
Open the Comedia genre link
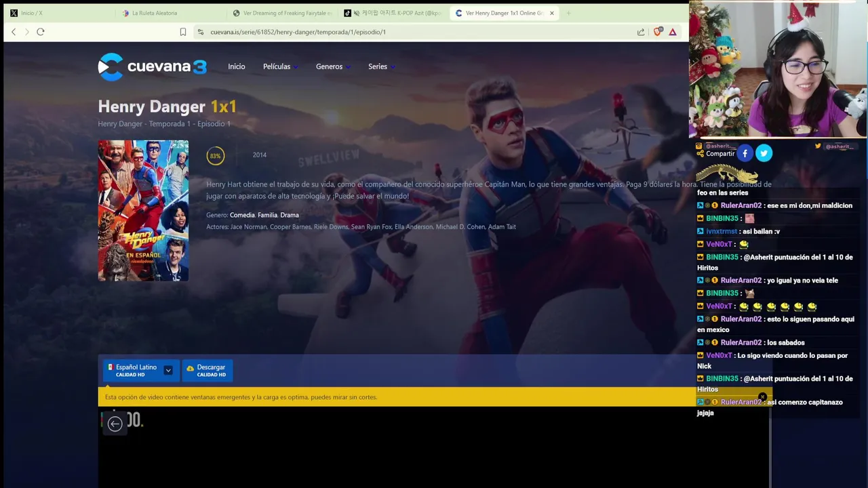coord(242,215)
